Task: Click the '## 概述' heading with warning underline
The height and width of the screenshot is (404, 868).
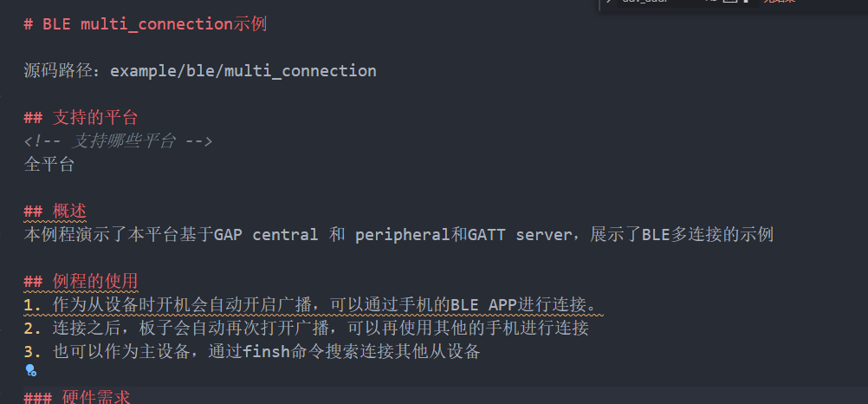Action: click(x=55, y=211)
